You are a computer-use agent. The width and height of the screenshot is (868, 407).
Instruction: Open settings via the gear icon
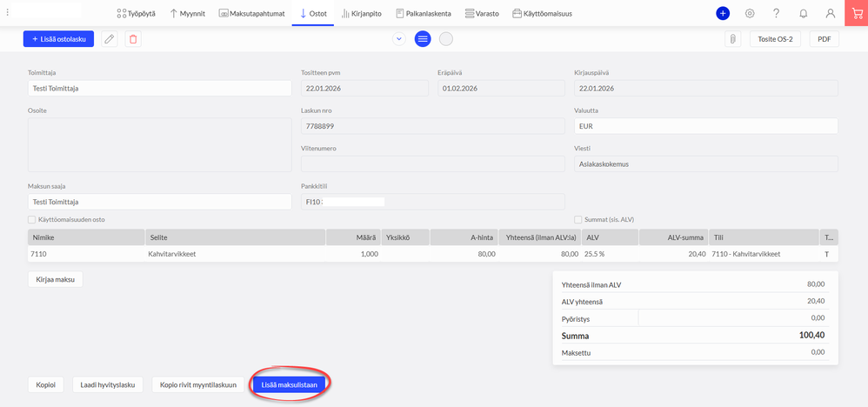(x=750, y=13)
